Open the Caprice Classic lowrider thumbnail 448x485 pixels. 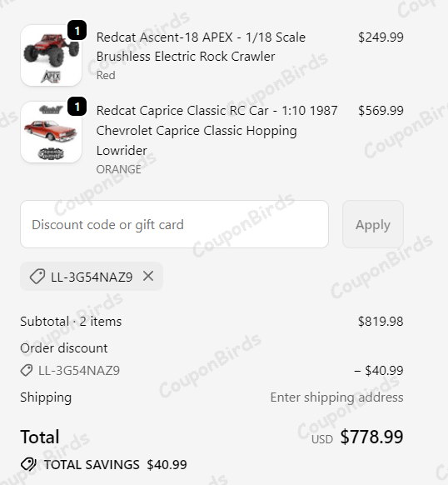[x=51, y=132]
